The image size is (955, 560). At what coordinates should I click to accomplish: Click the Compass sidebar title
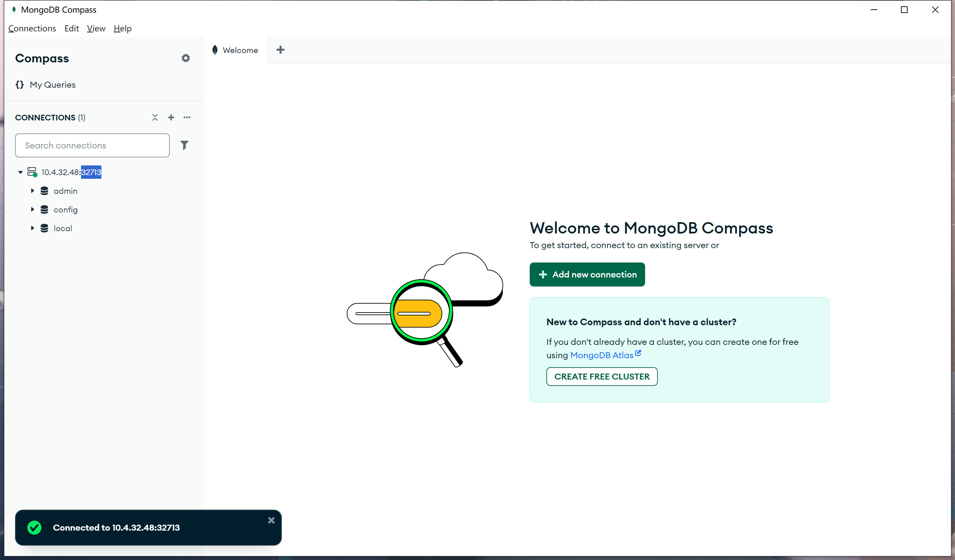pos(42,58)
